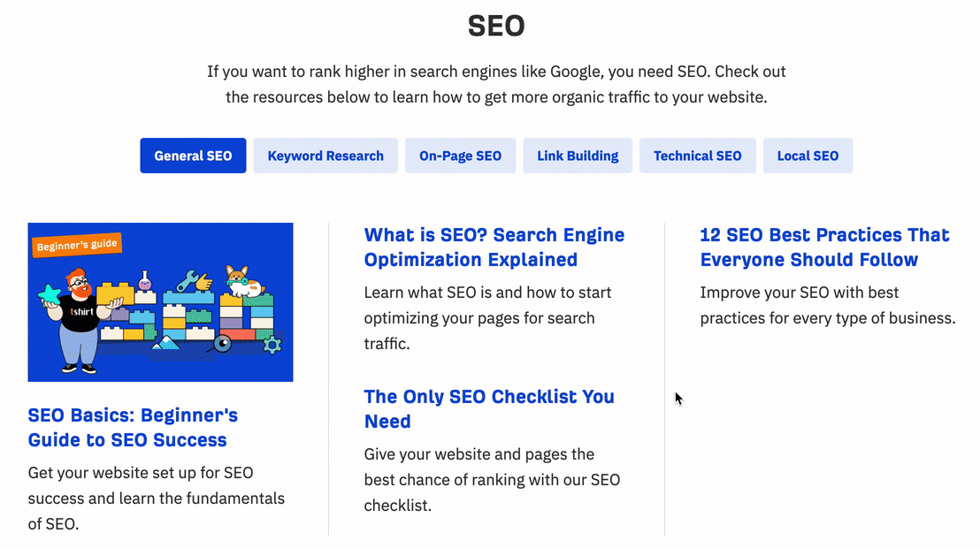Click the flask icon in the illustration

pyautogui.click(x=146, y=280)
